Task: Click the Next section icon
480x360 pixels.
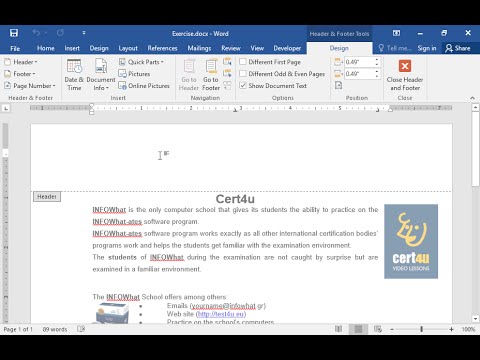Action: 227,73
